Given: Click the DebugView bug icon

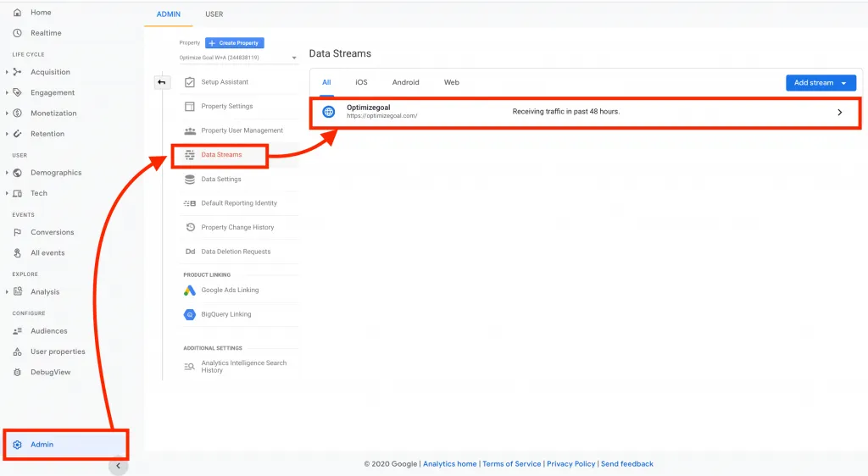Looking at the screenshot, I should [x=17, y=372].
